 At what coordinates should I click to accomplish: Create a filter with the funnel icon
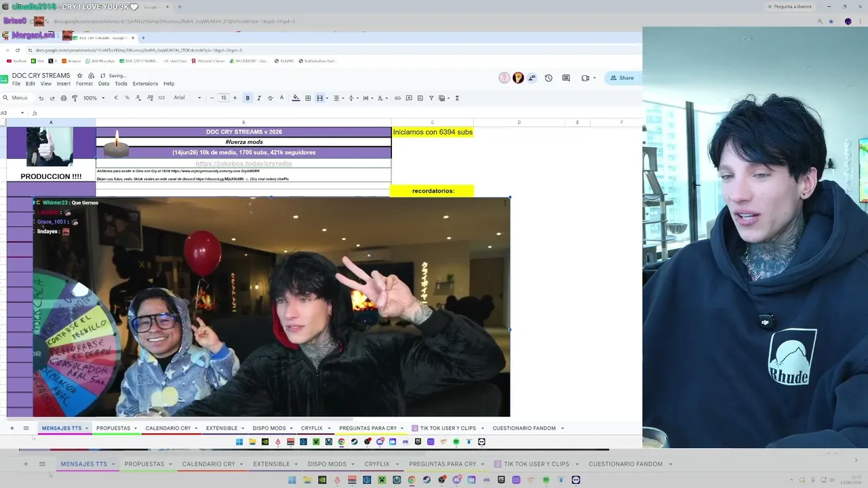tap(431, 98)
